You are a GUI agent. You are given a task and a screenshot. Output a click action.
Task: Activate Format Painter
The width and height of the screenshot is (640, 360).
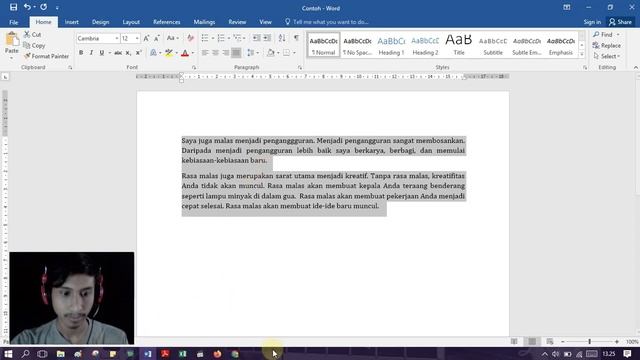[46, 56]
